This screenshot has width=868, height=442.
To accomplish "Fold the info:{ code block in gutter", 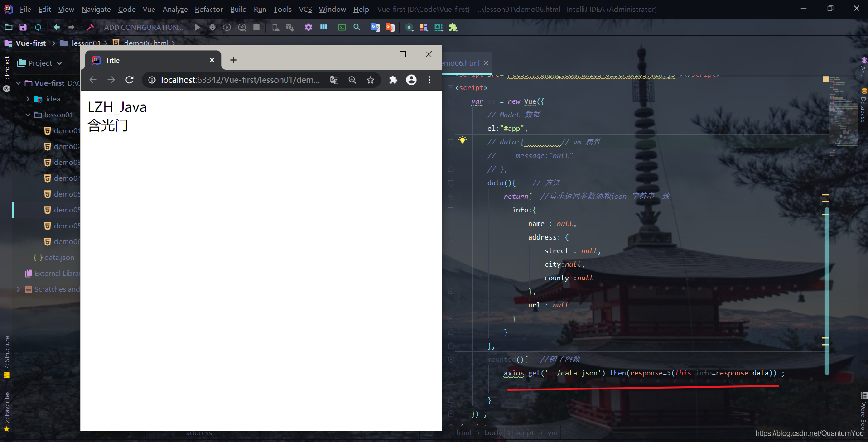I will [451, 210].
